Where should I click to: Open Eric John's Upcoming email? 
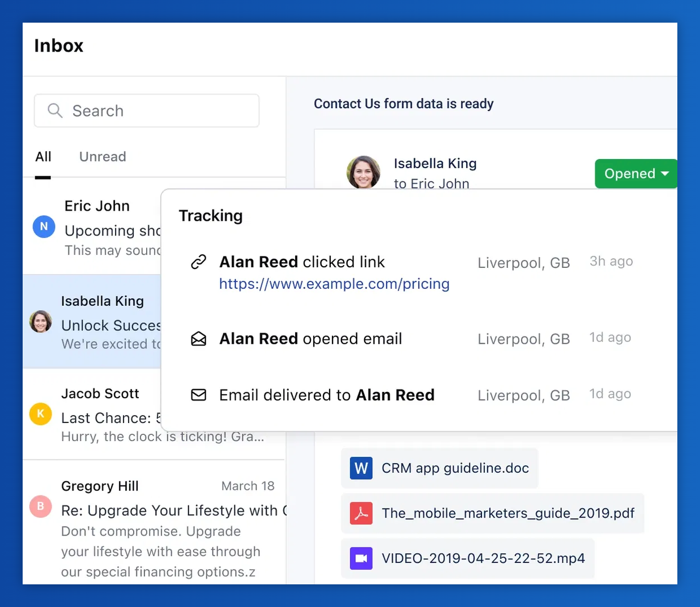[x=92, y=226]
